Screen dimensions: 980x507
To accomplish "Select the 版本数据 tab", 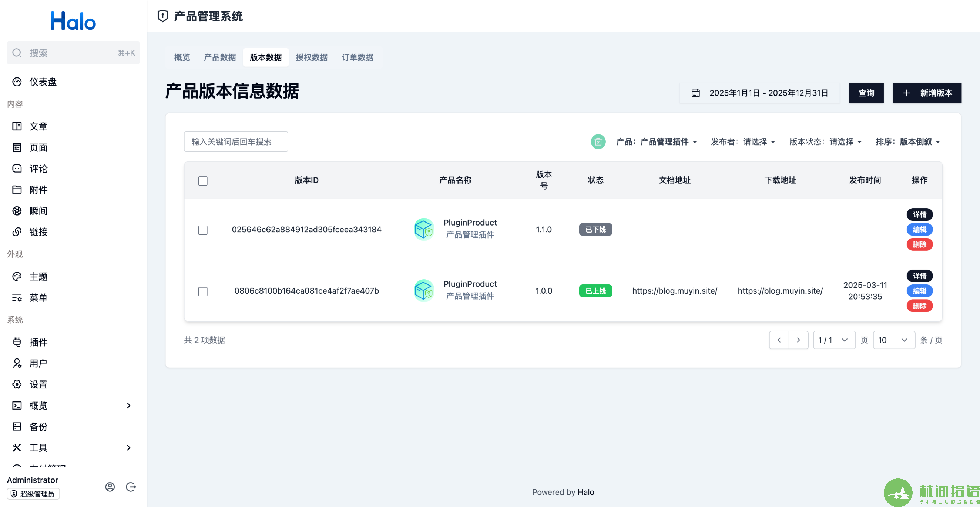I will [x=266, y=57].
